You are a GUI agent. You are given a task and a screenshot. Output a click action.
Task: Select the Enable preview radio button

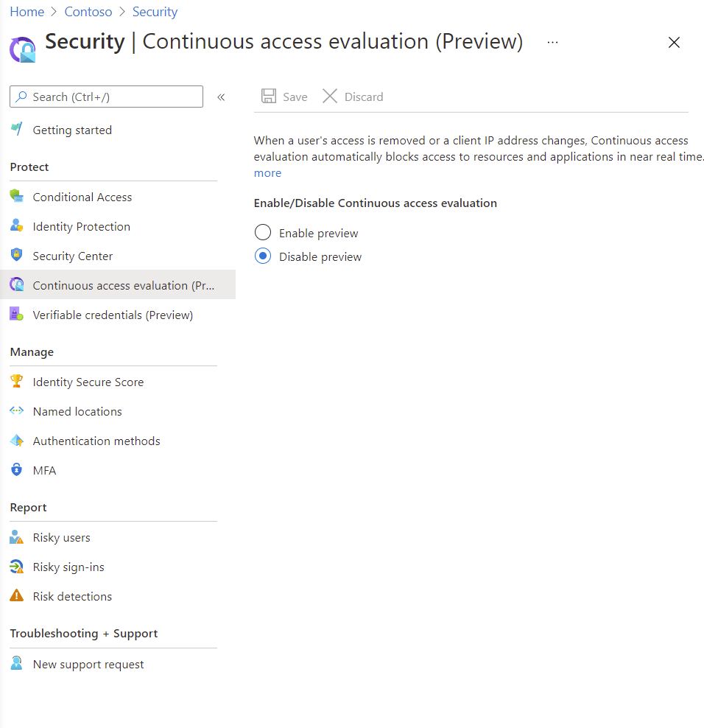(x=263, y=233)
